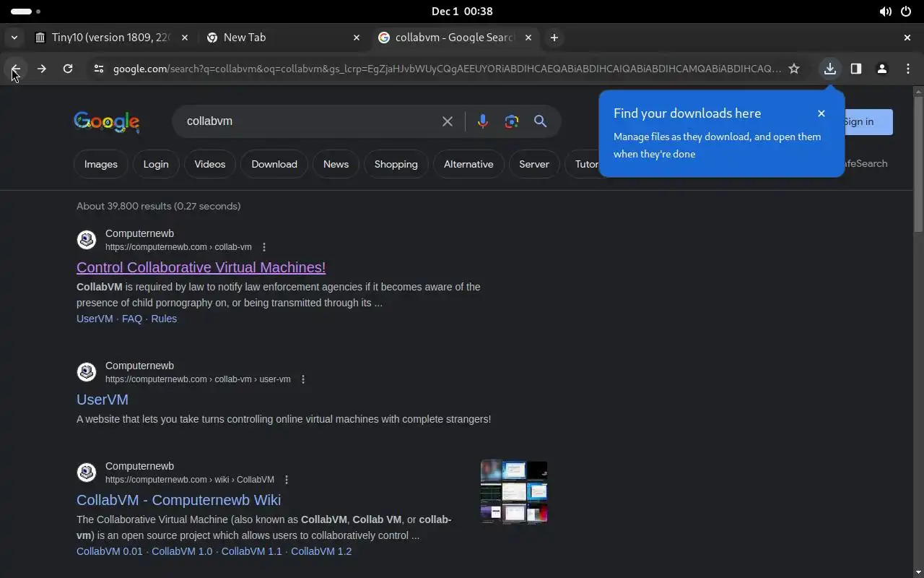Click the address bar URL
The height and width of the screenshot is (578, 924).
pyautogui.click(x=447, y=69)
